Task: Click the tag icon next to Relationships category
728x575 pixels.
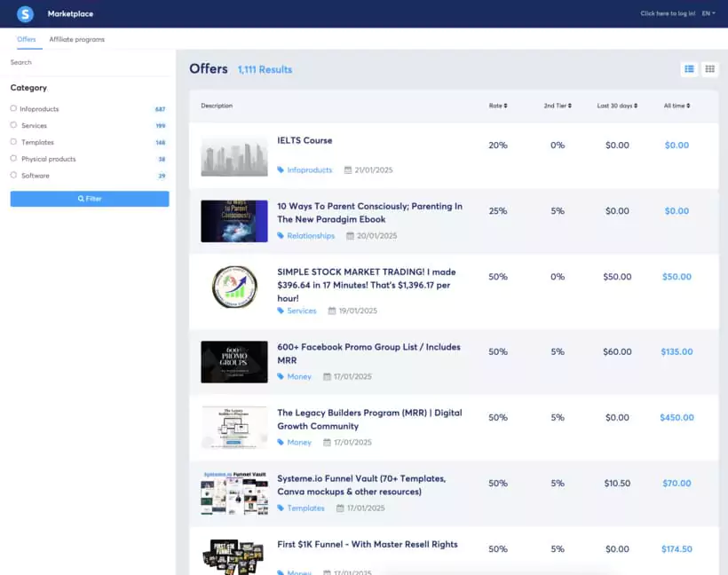Action: coord(280,235)
